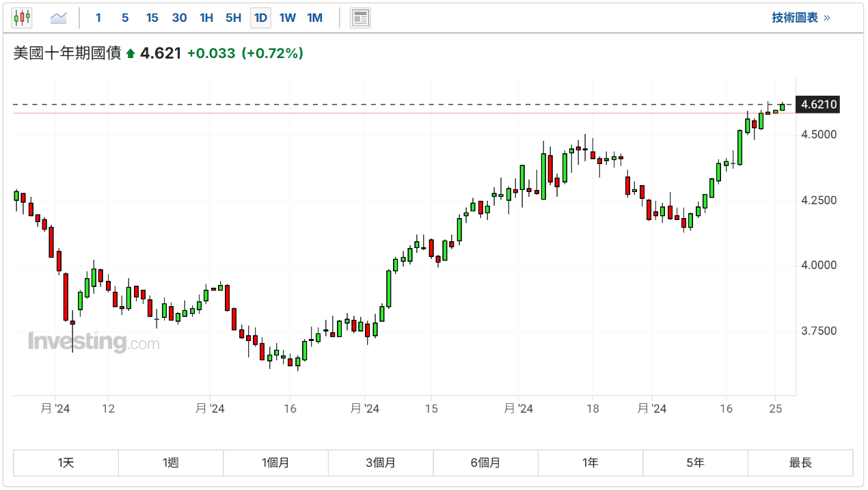Select the 5-minute interval
The image size is (868, 490).
tap(125, 18)
